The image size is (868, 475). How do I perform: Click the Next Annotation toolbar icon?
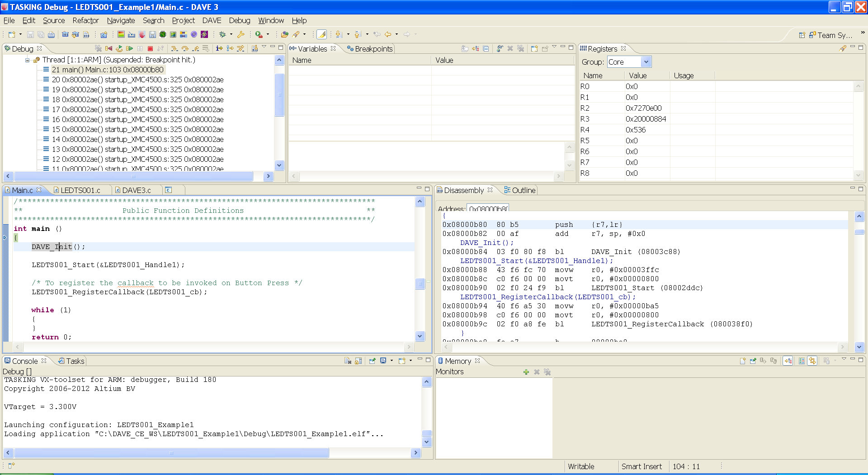point(339,34)
